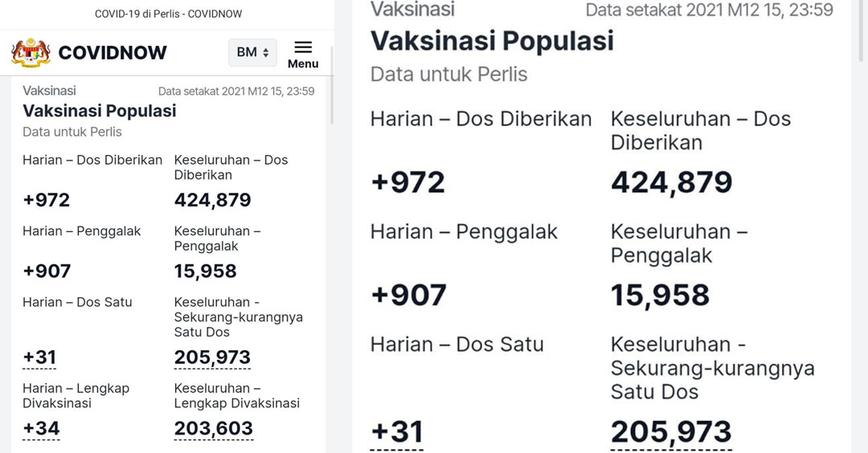Viewport: 868px width, 453px height.
Task: Click the large +31 value on right
Action: [x=397, y=431]
